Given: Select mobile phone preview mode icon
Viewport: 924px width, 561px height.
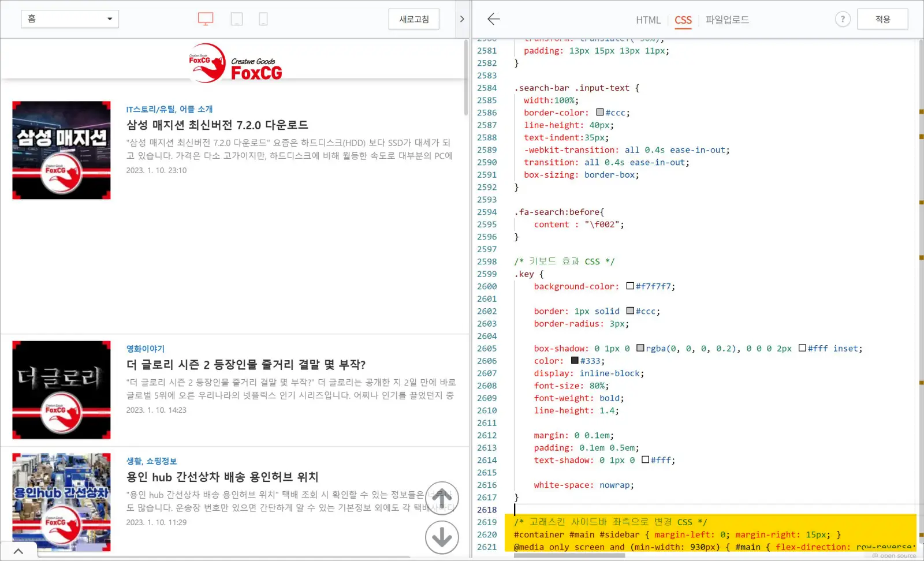Looking at the screenshot, I should tap(263, 19).
